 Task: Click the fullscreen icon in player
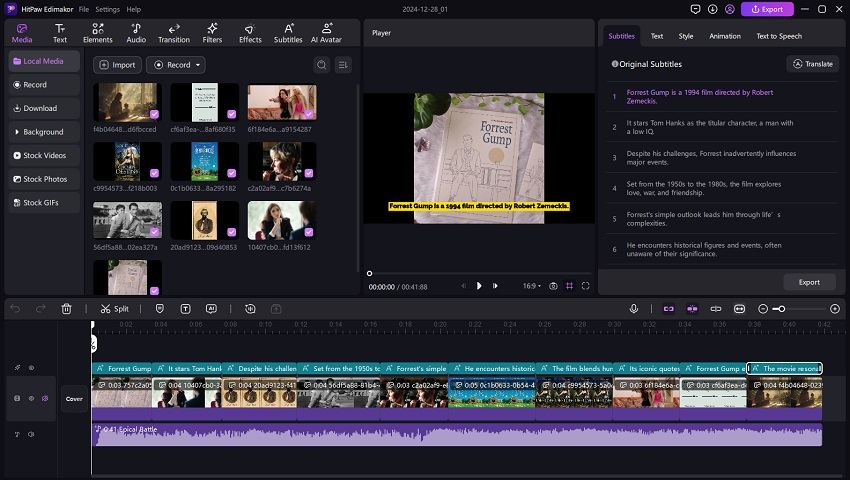tap(585, 286)
